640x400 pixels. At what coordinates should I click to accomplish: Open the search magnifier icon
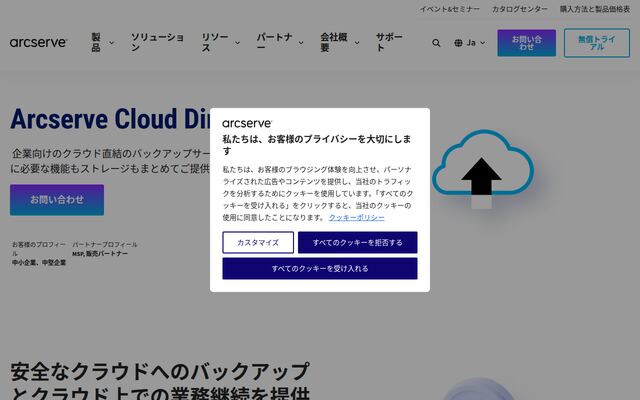click(x=436, y=42)
